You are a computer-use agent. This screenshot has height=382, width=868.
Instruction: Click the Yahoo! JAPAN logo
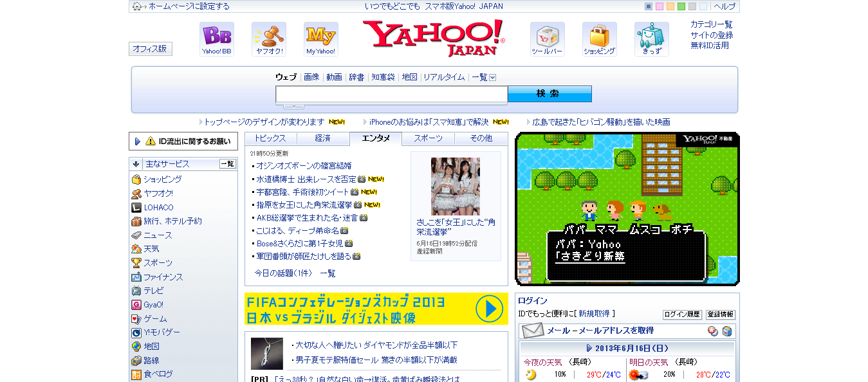[434, 38]
